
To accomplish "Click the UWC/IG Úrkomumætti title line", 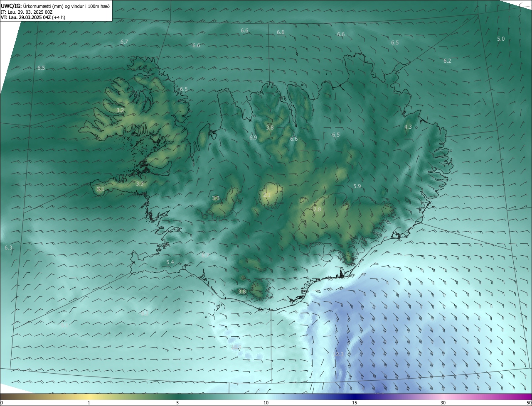I will (x=55, y=6).
